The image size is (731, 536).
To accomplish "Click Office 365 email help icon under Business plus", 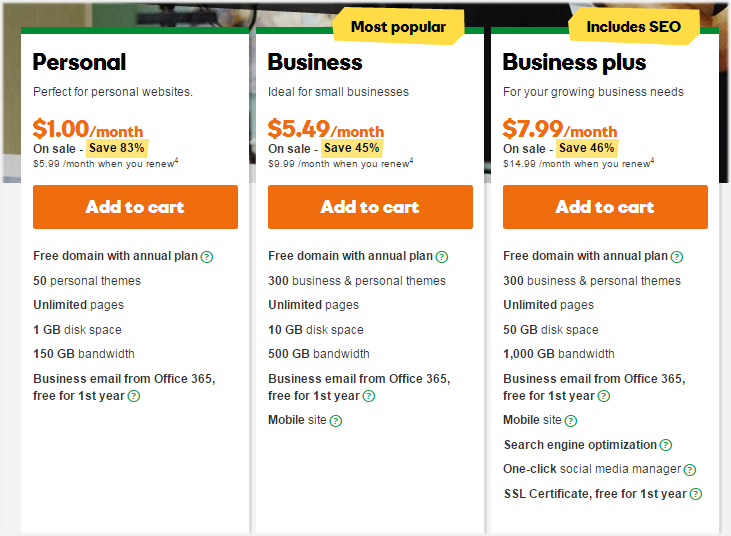I will (x=604, y=396).
